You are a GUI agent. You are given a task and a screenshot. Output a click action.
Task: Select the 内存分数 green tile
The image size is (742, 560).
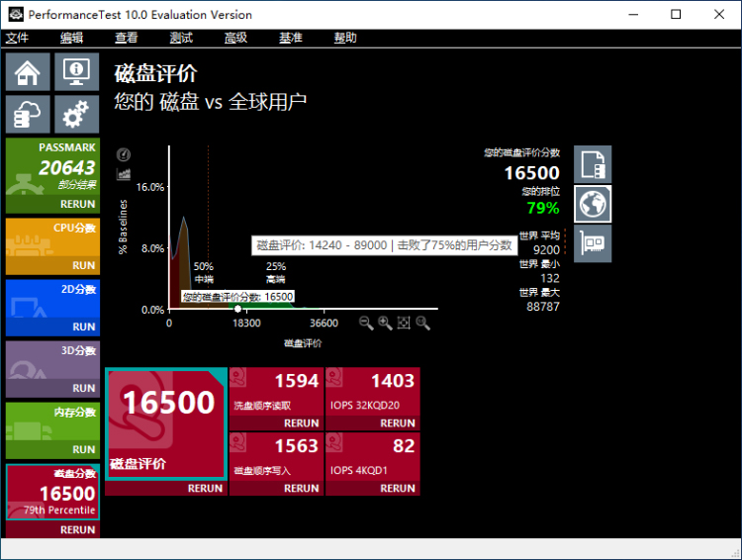coord(53,421)
